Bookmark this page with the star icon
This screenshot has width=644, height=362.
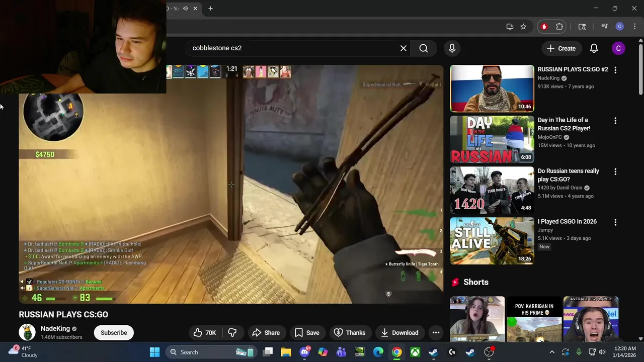(523, 27)
